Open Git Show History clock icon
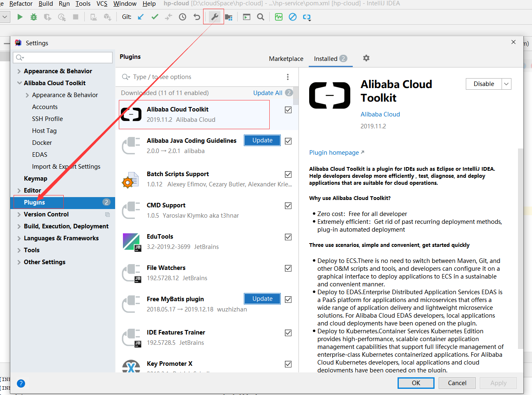 coord(183,17)
